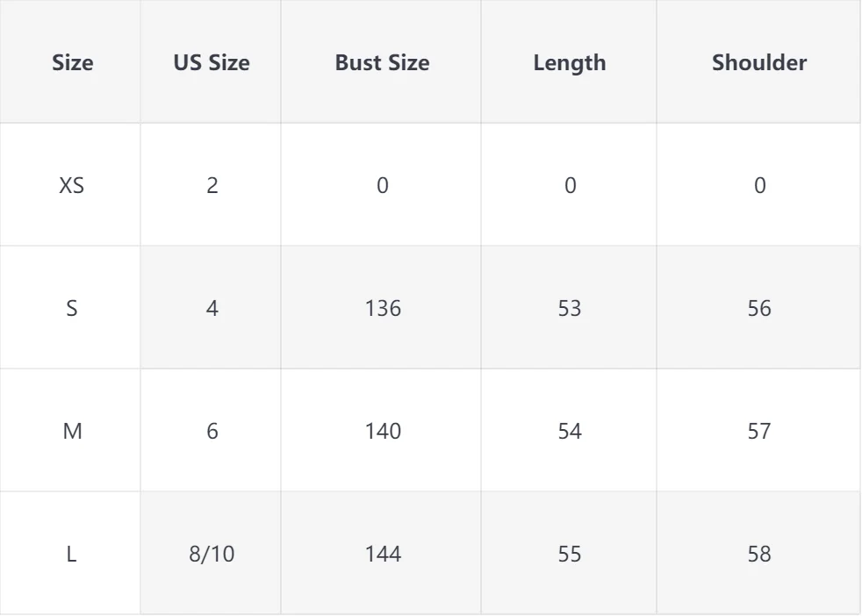Select the Length column header
This screenshot has height=616, width=862.
tap(569, 63)
